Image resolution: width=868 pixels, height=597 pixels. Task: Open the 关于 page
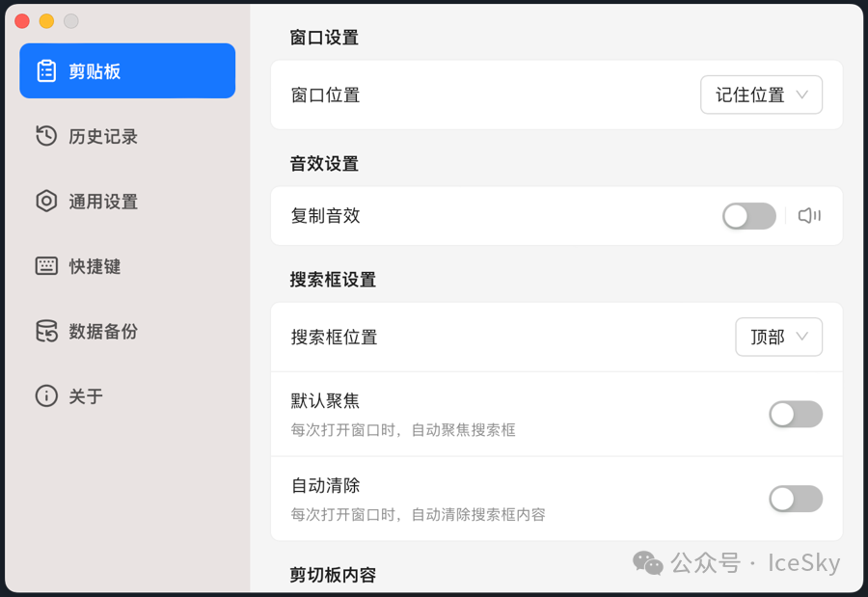(x=86, y=396)
